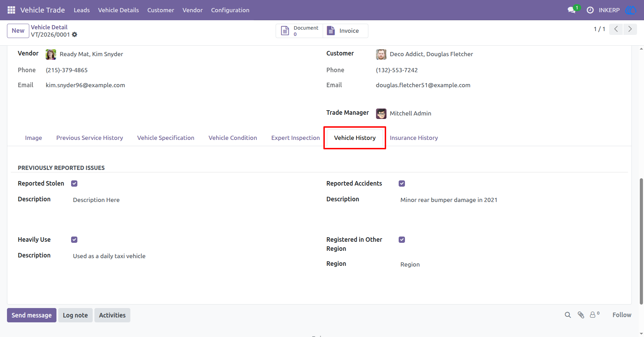Toggle the Reported Stolen checkbox
The height and width of the screenshot is (337, 644).
(74, 184)
